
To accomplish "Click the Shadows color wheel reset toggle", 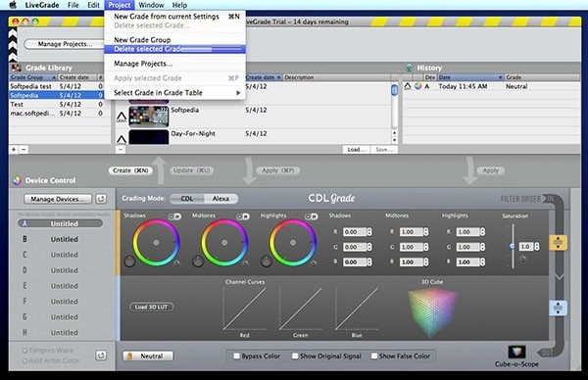I will tap(174, 216).
